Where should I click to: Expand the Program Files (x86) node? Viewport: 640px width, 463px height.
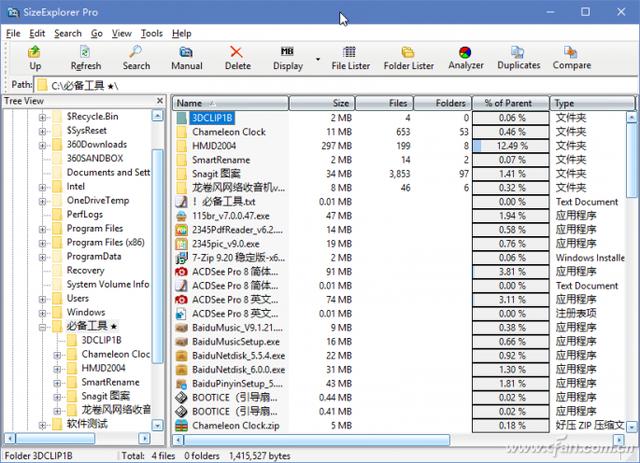pyautogui.click(x=42, y=243)
